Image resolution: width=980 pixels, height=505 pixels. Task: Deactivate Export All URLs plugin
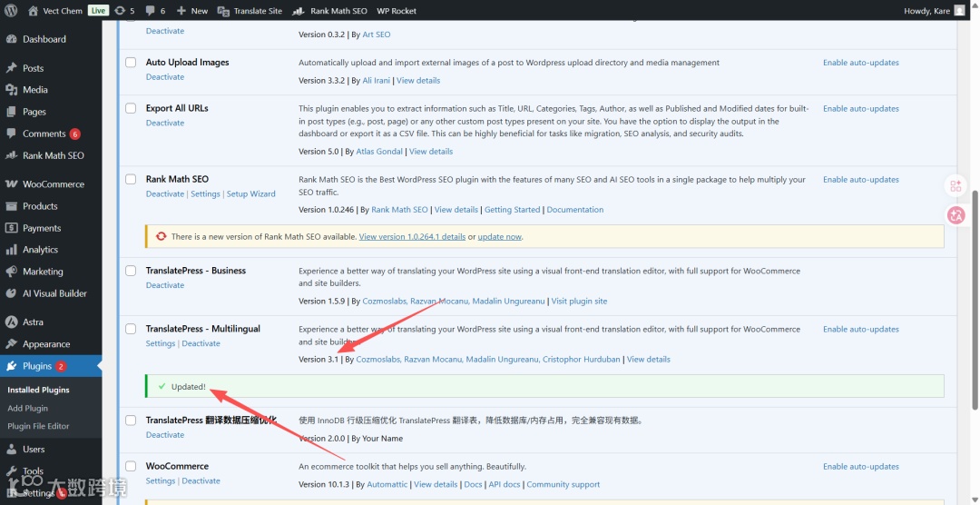(165, 123)
